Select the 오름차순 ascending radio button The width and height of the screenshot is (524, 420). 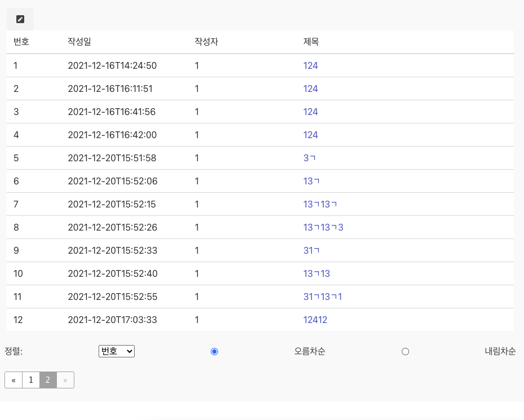pos(215,351)
